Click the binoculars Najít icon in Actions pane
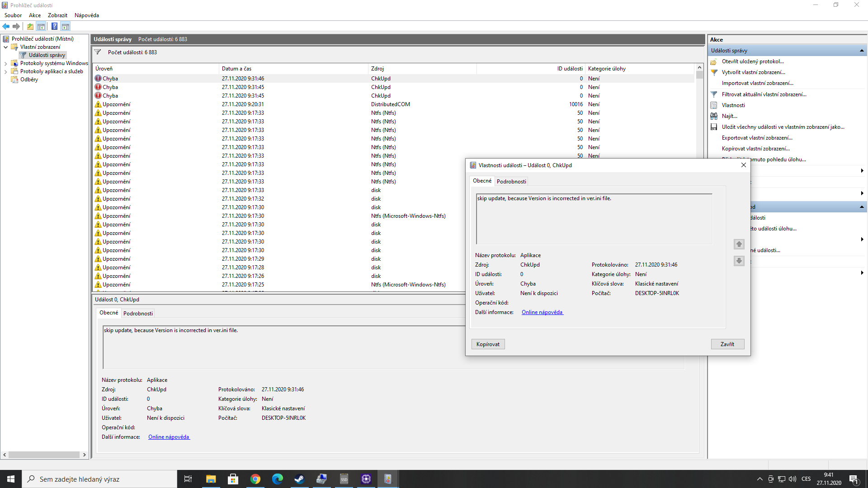Viewport: 868px width, 488px height. pyautogui.click(x=714, y=116)
